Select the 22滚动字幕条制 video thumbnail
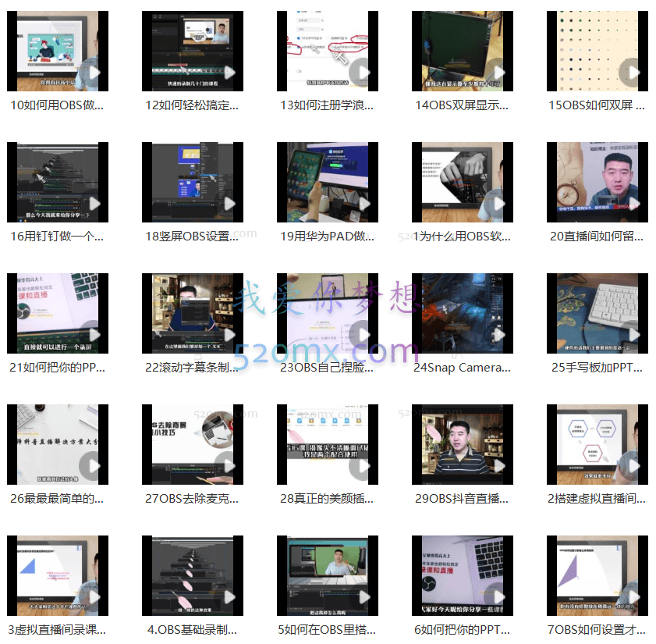656x644 pixels. (x=192, y=313)
